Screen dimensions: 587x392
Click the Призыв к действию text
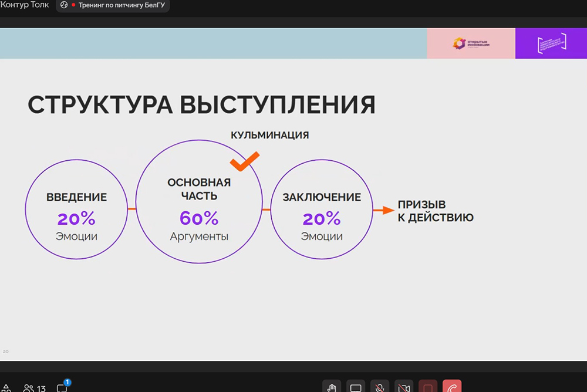(436, 211)
